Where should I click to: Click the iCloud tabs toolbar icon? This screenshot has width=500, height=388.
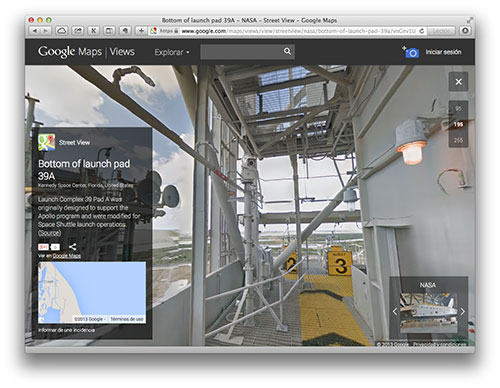point(62,31)
